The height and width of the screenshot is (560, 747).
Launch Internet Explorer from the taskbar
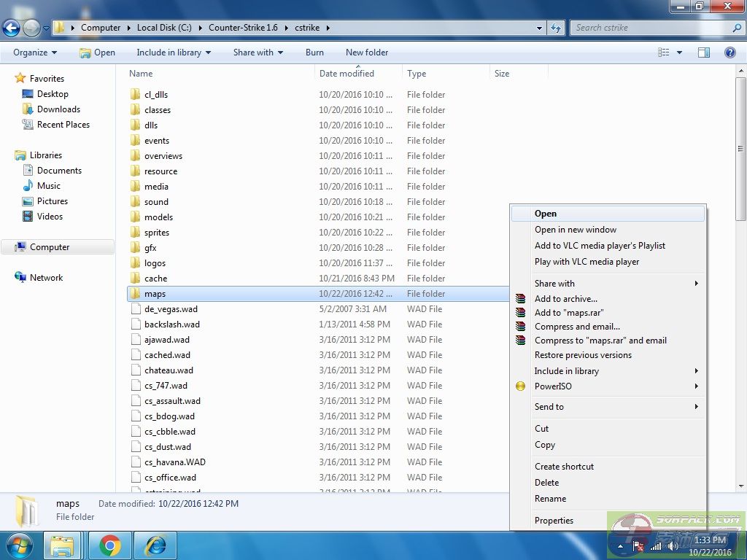[155, 545]
